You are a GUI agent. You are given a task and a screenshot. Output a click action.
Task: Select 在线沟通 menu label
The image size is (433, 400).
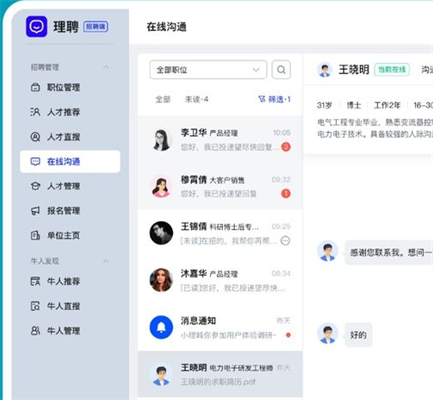63,162
